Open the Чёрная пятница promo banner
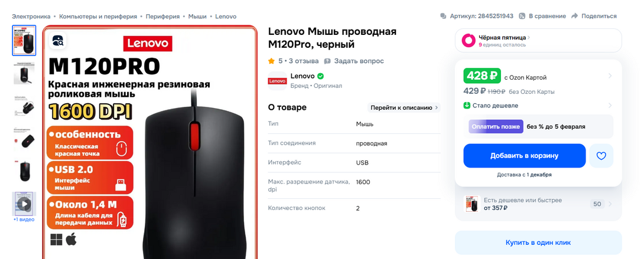Image resolution: width=644 pixels, height=259 pixels. click(x=538, y=41)
